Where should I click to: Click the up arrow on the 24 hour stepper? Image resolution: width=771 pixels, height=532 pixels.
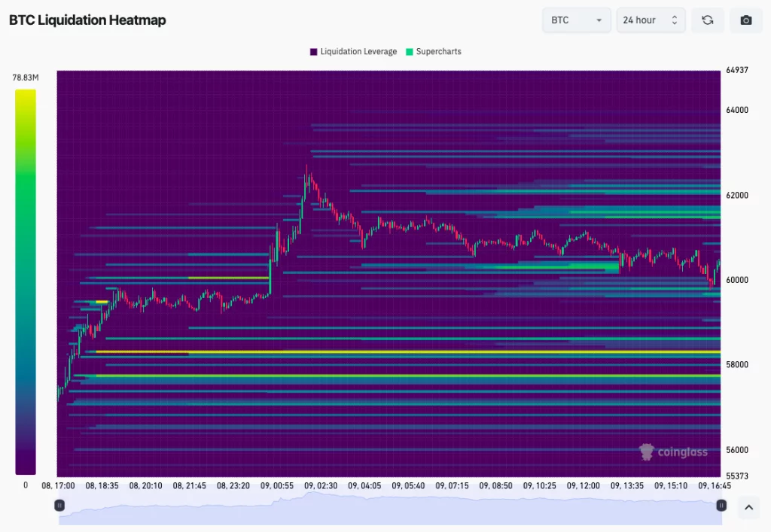(675, 17)
